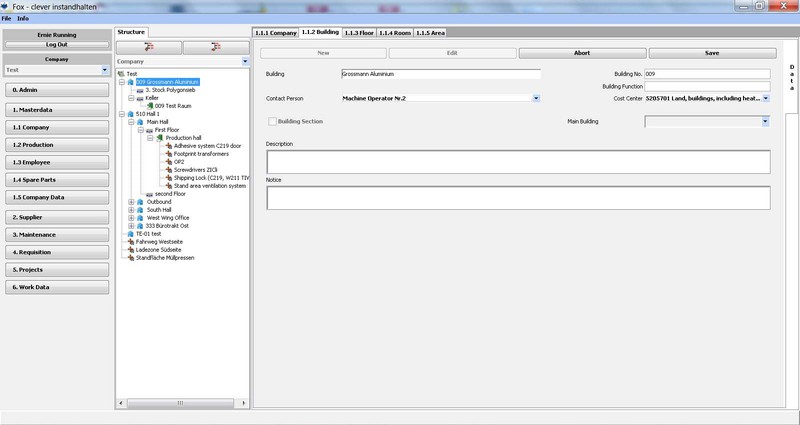Select Adhesive system C219 door item icon
Viewport: 800px width, 425px height.
coord(168,146)
